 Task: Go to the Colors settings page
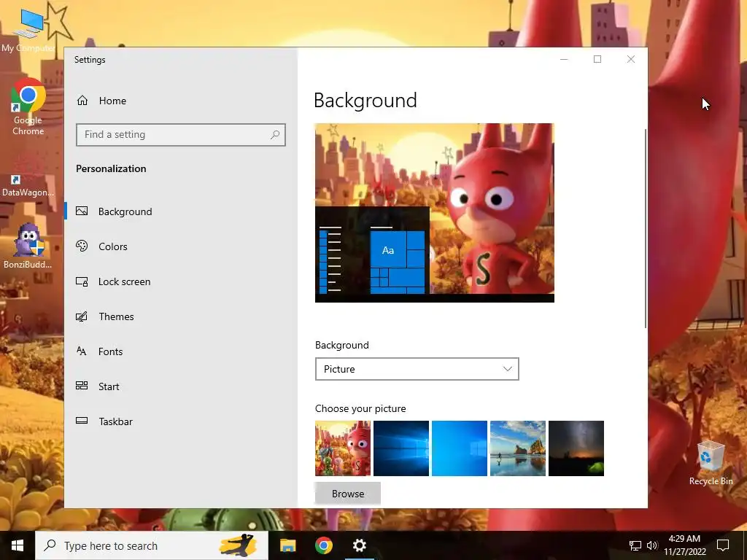pyautogui.click(x=113, y=246)
